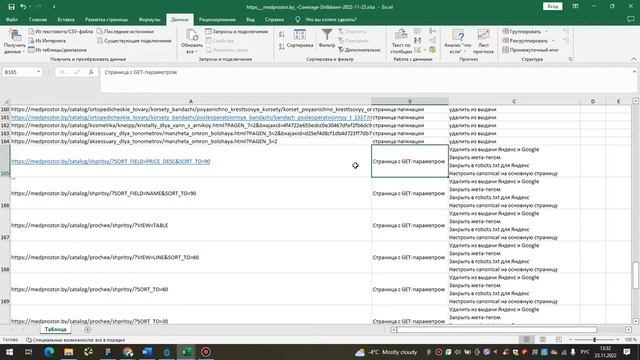Open the Запросы и подключения pane
The image size is (640, 360).
(x=237, y=31)
